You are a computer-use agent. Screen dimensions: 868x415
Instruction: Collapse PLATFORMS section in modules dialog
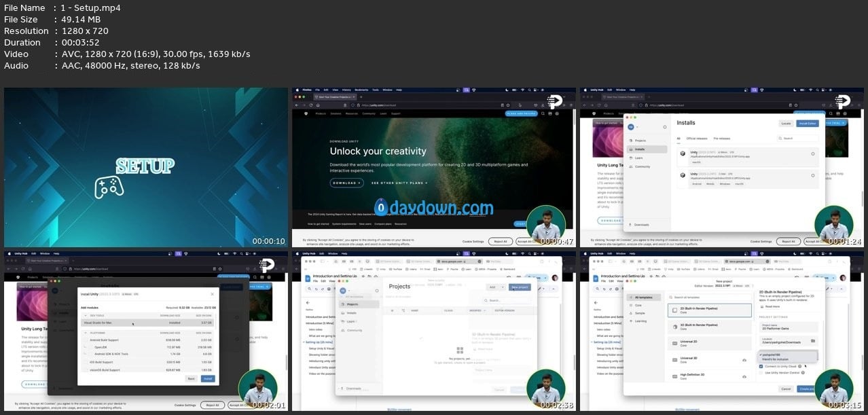86,333
